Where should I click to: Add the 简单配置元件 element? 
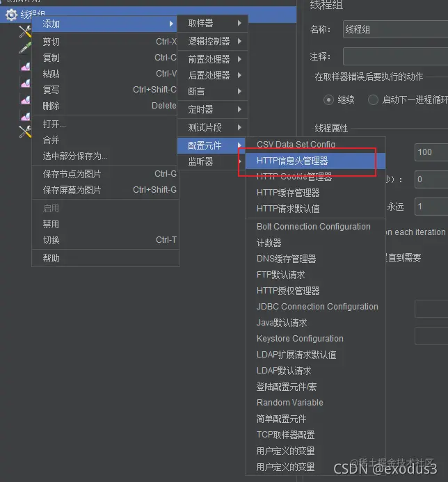pyautogui.click(x=315, y=419)
